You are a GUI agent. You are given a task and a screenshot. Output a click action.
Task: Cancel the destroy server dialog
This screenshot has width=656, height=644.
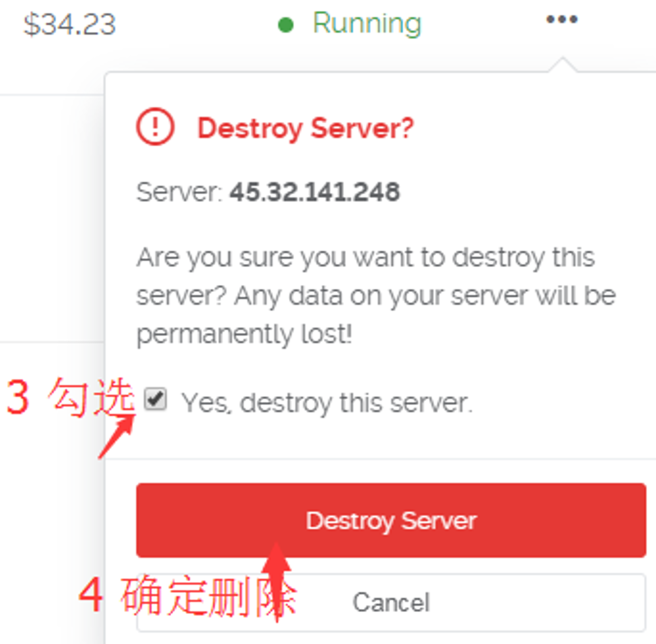(x=391, y=602)
